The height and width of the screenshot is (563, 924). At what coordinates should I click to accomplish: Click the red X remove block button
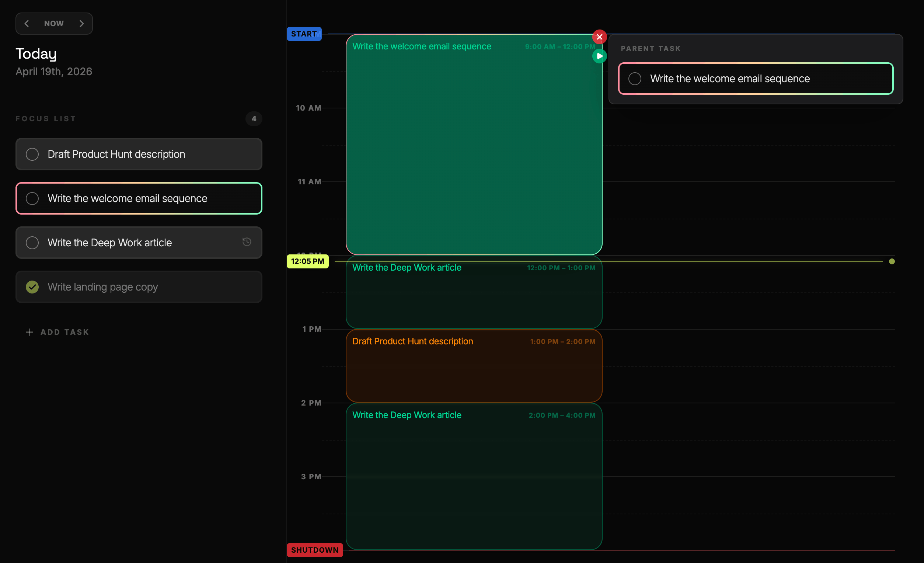pyautogui.click(x=599, y=37)
